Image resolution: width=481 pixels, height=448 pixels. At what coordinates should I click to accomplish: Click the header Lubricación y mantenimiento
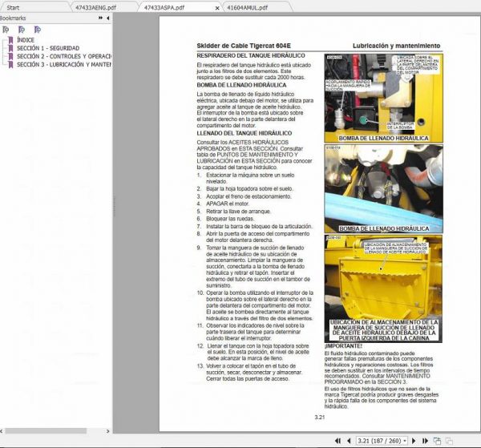(396, 46)
